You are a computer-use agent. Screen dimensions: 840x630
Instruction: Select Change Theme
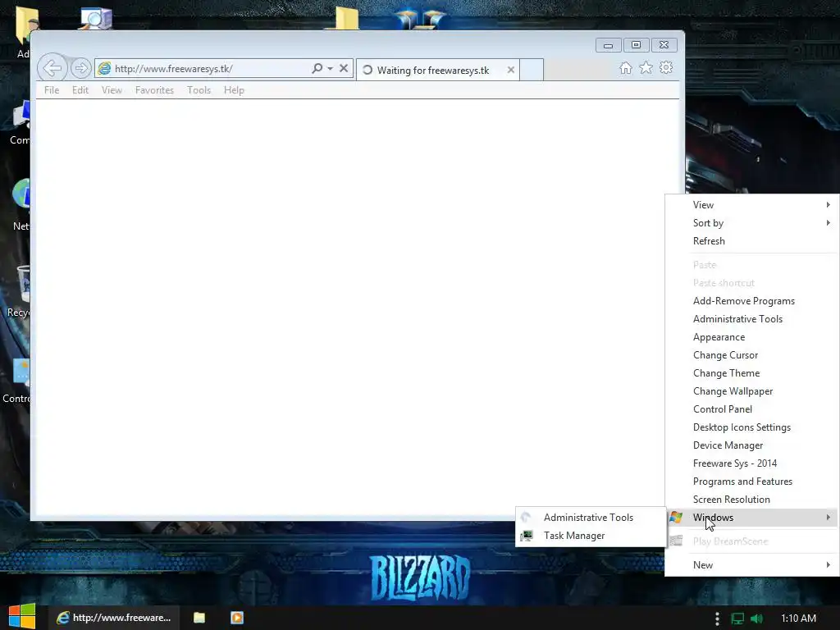coord(751,373)
